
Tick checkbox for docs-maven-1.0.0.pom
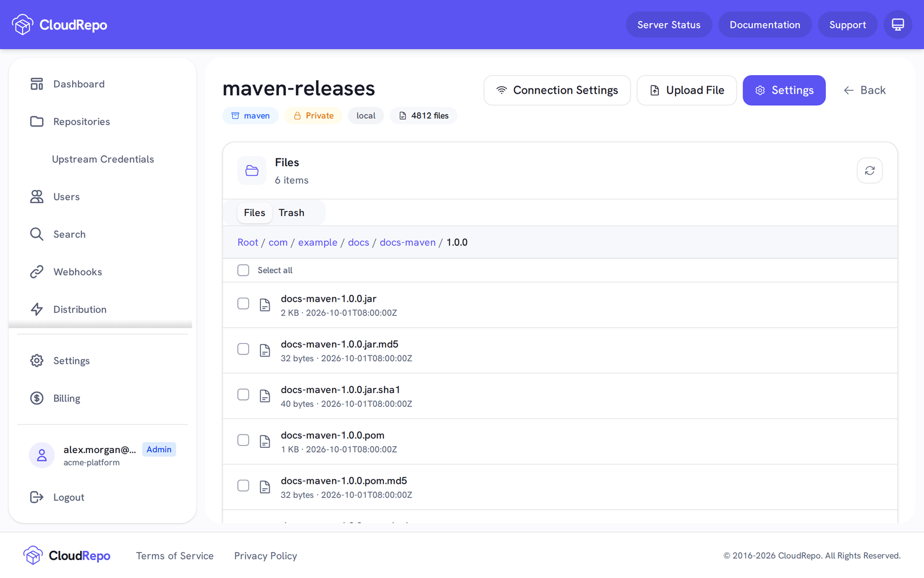click(243, 440)
